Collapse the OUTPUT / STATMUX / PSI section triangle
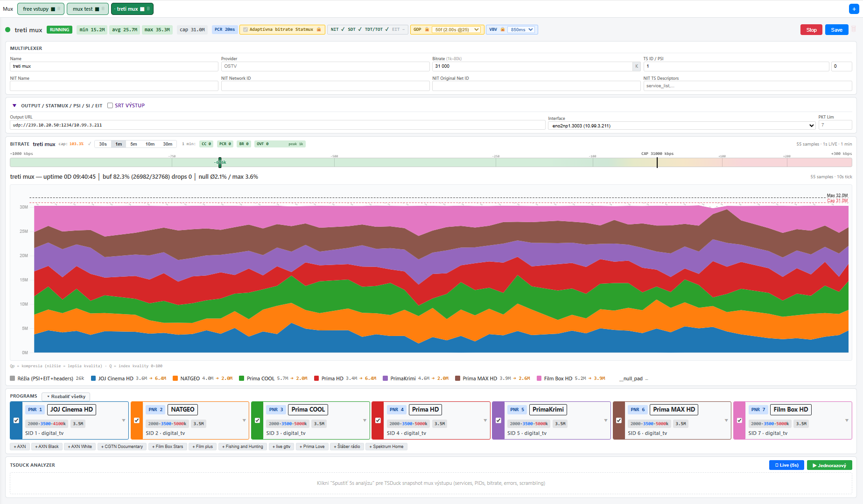Viewport: 863px width, 504px height. (x=14, y=105)
